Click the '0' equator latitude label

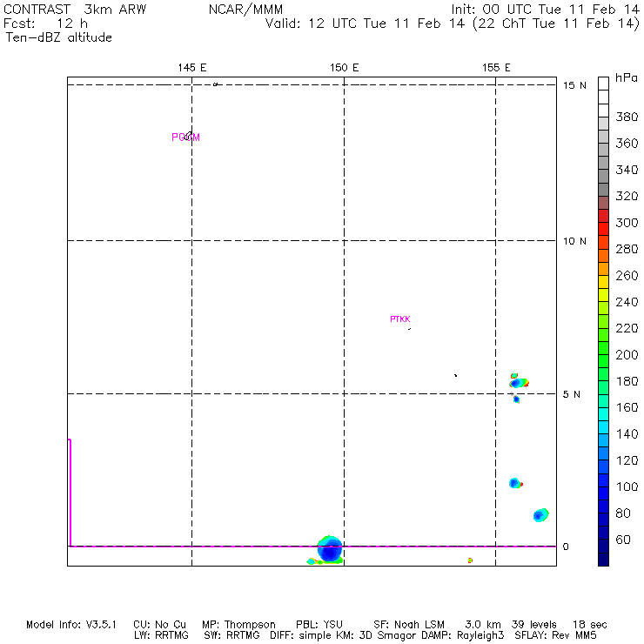tap(566, 547)
